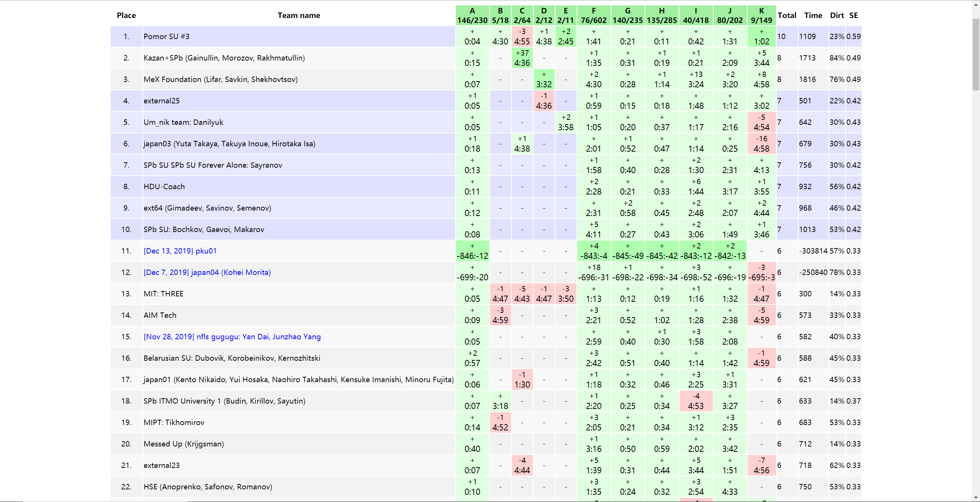Screen dimensions: 980x502
Task: Open the pku01 team link
Action: [180, 251]
